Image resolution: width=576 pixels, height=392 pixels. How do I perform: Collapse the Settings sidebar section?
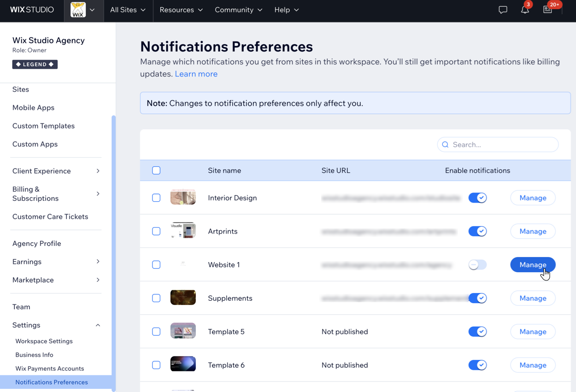(x=56, y=325)
